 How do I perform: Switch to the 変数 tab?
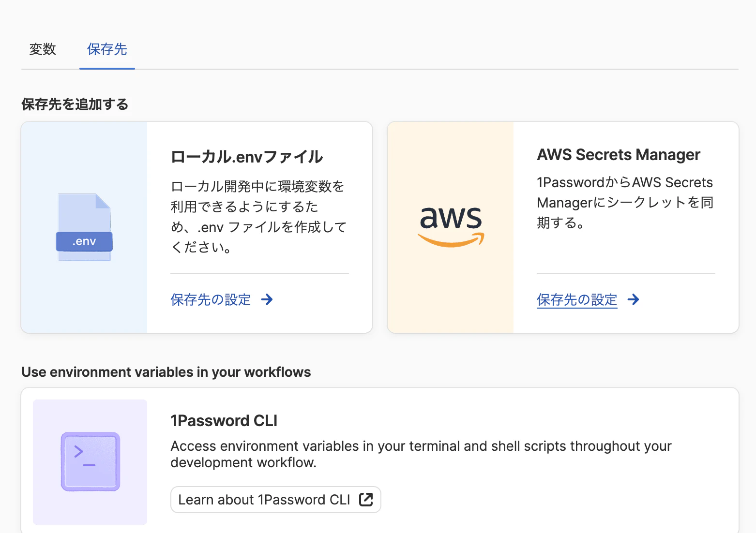(x=43, y=49)
